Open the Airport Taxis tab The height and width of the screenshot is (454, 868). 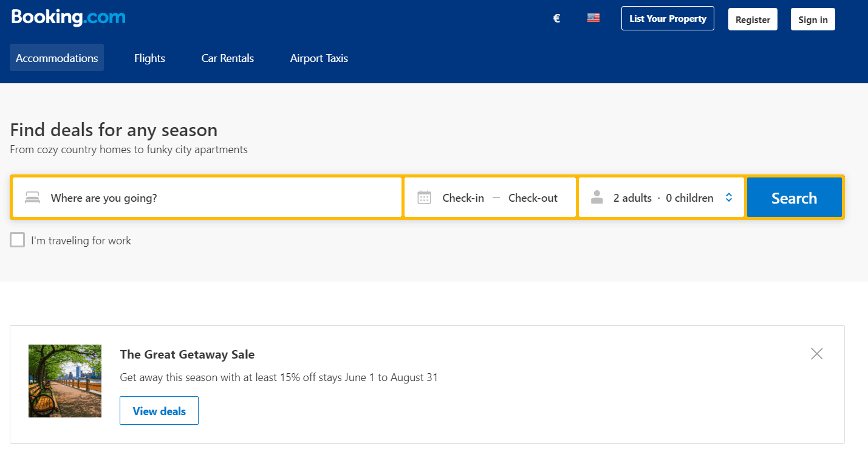(319, 58)
